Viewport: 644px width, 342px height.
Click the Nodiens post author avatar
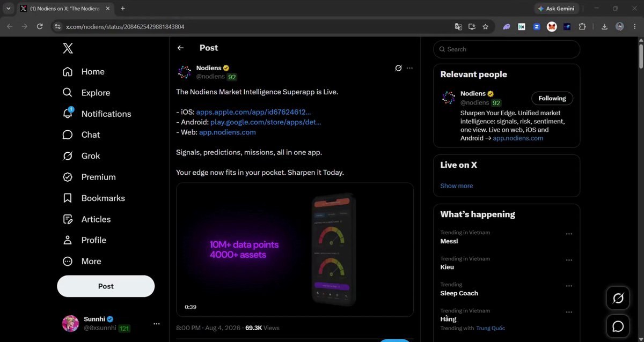185,72
